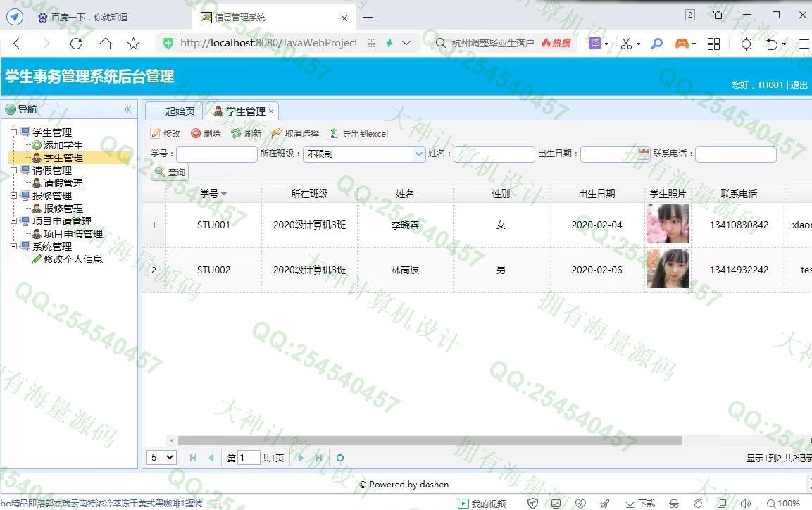The width and height of the screenshot is (812, 510).
Task: Open 下载 downloads in status bar
Action: [641, 503]
